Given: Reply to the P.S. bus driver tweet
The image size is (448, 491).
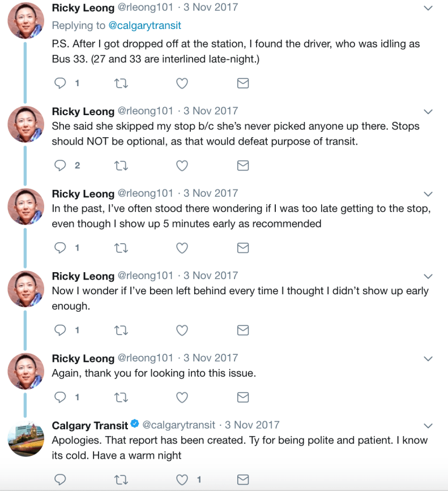Looking at the screenshot, I should (x=59, y=83).
